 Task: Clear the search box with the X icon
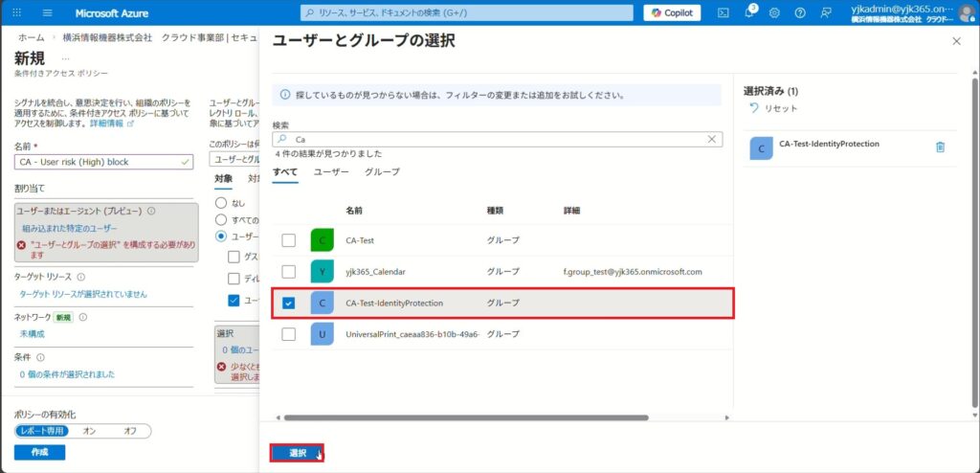pos(711,139)
